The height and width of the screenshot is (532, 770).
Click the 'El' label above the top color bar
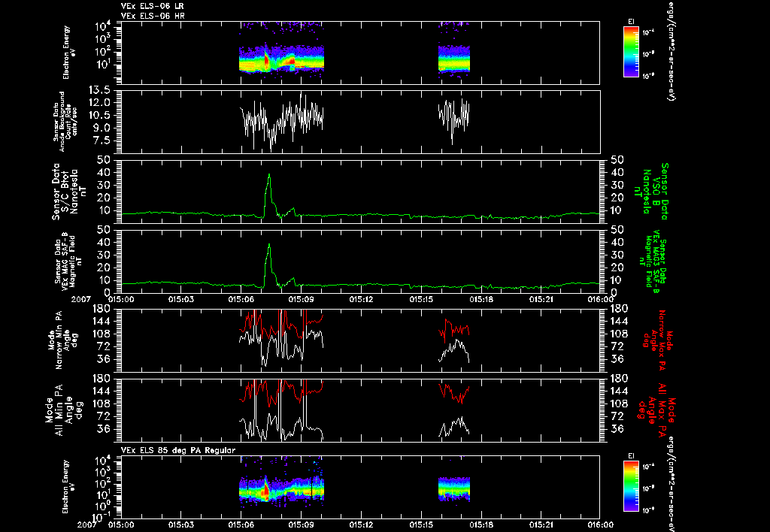point(631,21)
